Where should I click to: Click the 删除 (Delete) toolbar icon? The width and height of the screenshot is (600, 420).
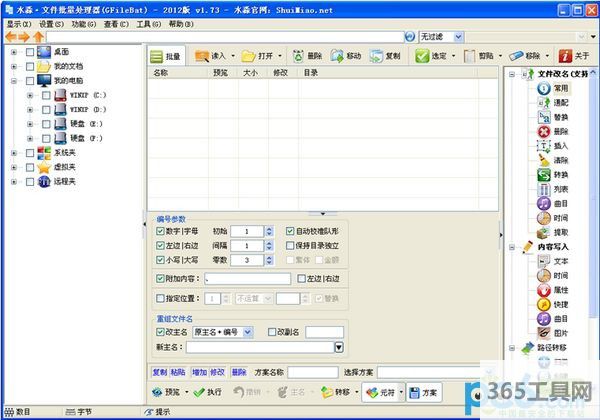[x=308, y=56]
